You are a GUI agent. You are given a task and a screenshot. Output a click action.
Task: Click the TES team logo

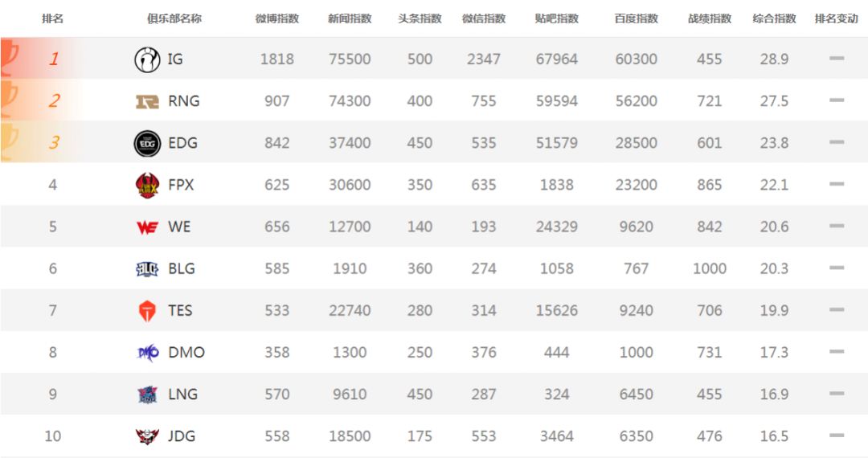tap(147, 311)
